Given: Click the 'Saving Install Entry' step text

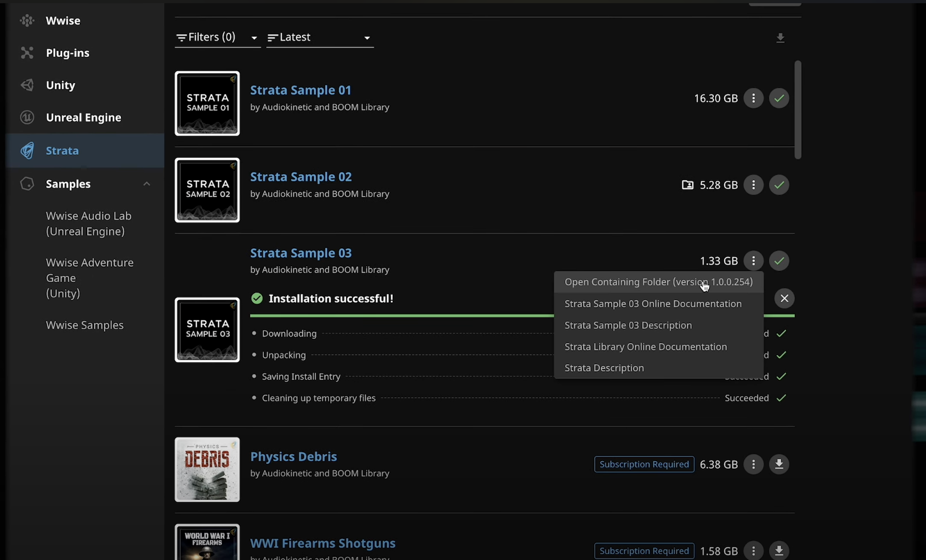Looking at the screenshot, I should click(301, 377).
